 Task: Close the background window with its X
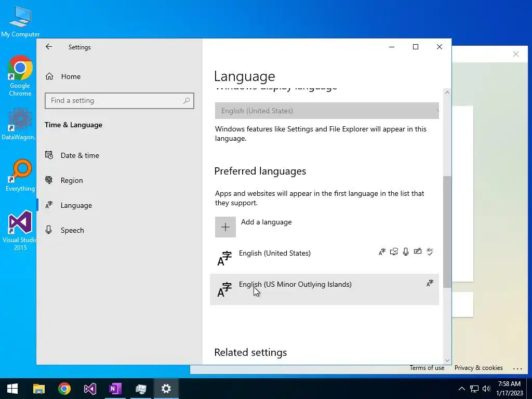pos(516,54)
